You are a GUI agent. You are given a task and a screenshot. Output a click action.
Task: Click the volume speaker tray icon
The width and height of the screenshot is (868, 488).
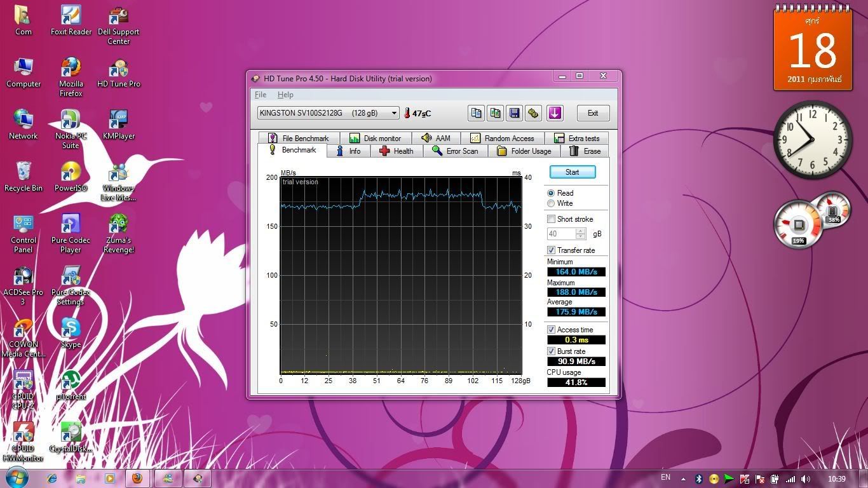(806, 479)
